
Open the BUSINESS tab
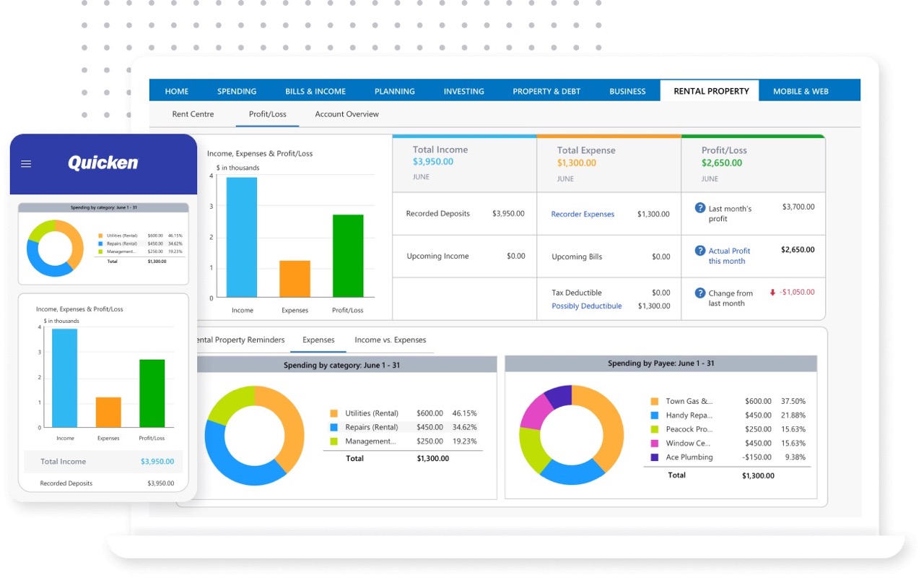(x=627, y=91)
